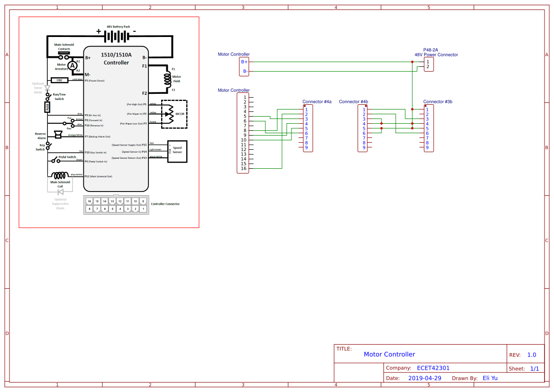Click the P16 (Reverse In) pin label

tap(94, 126)
